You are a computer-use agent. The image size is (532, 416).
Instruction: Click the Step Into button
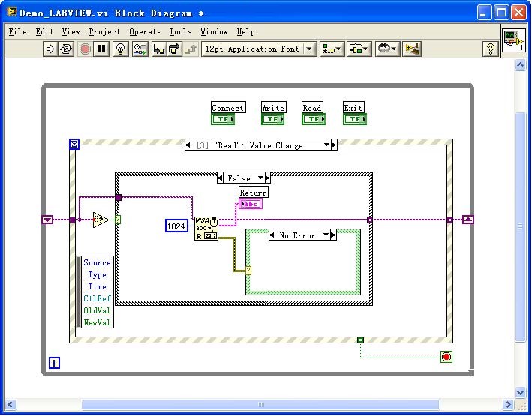point(159,49)
